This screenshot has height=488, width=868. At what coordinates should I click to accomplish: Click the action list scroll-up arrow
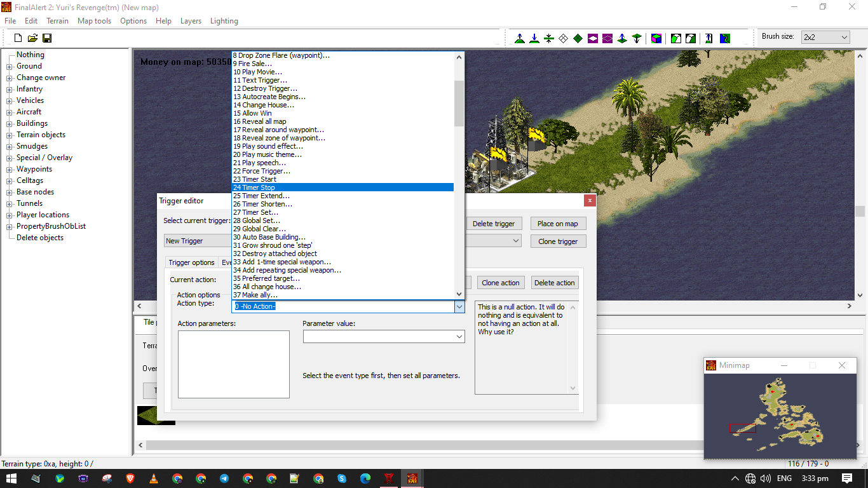[459, 57]
